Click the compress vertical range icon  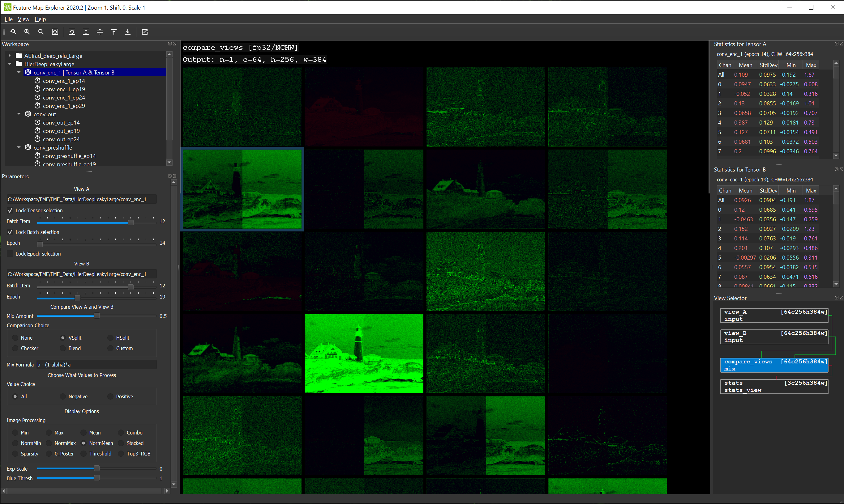(x=100, y=32)
